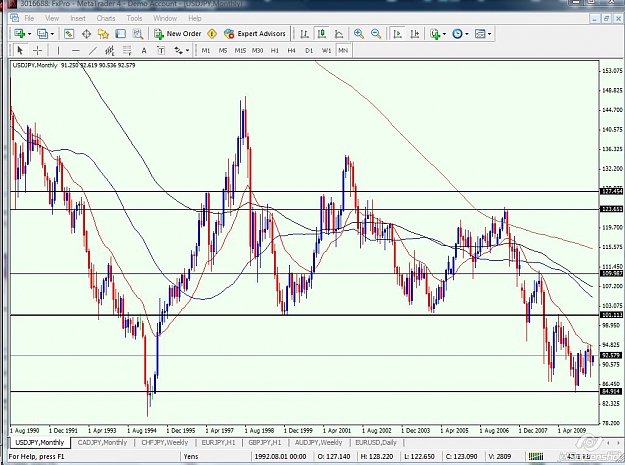Open the Tools menu
The image size is (625, 465).
(134, 18)
